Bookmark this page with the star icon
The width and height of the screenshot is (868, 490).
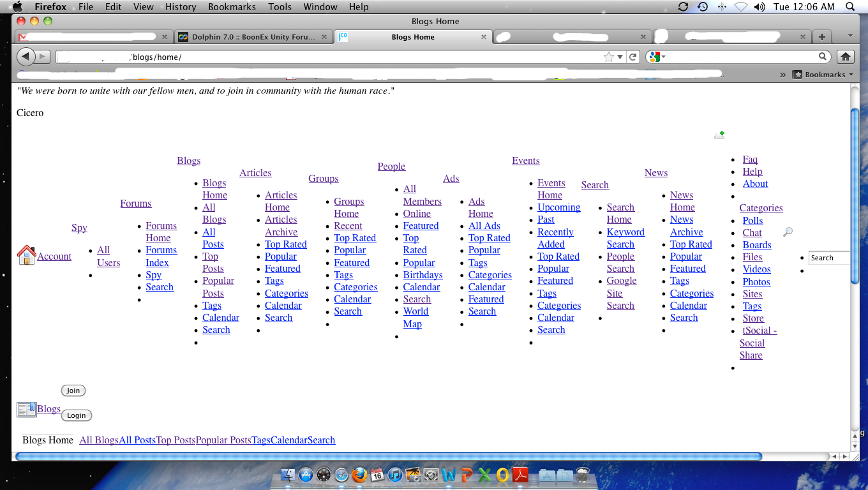[x=609, y=57]
